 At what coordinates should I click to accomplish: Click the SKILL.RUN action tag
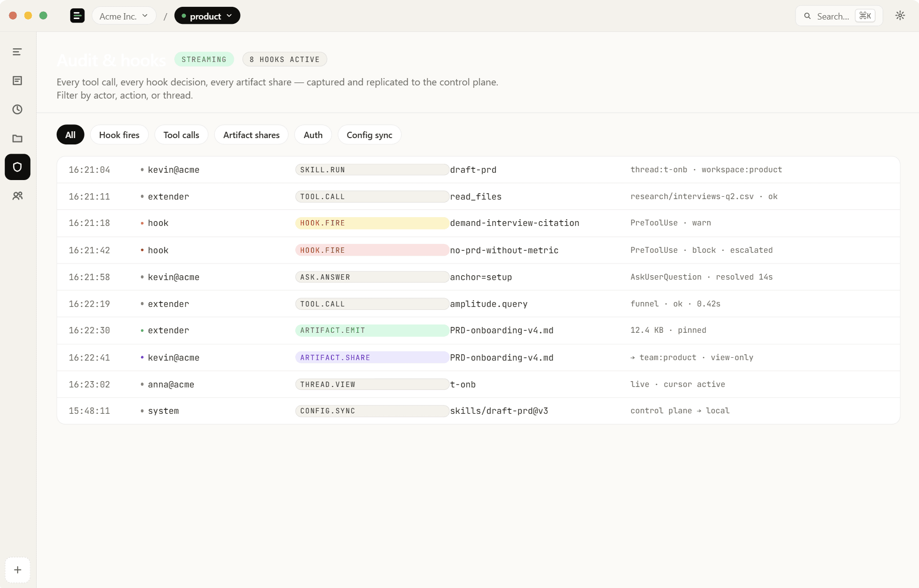[372, 170]
